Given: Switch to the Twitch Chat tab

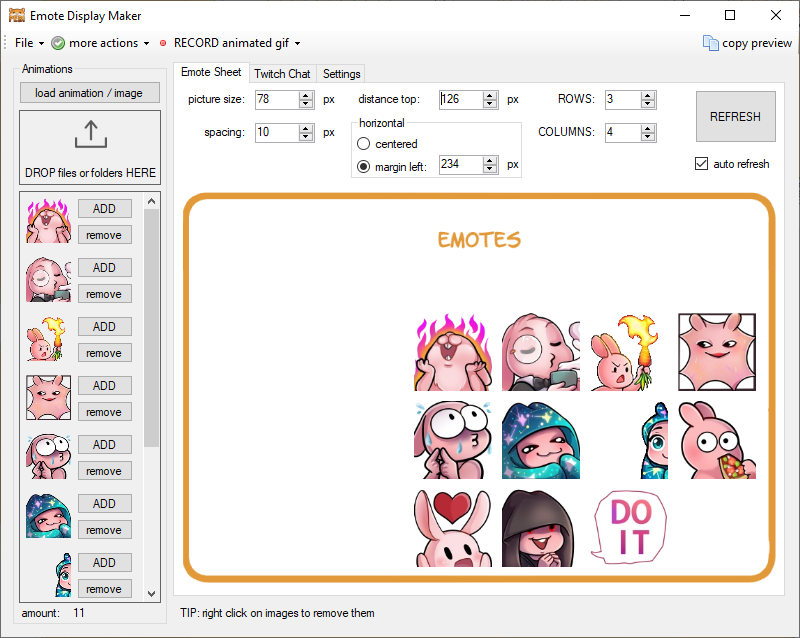Looking at the screenshot, I should coord(282,73).
